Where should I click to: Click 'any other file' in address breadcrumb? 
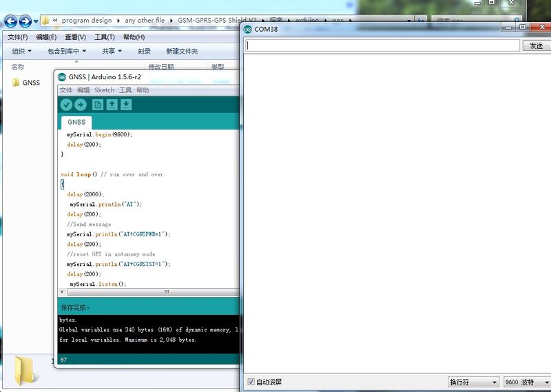[x=145, y=21]
